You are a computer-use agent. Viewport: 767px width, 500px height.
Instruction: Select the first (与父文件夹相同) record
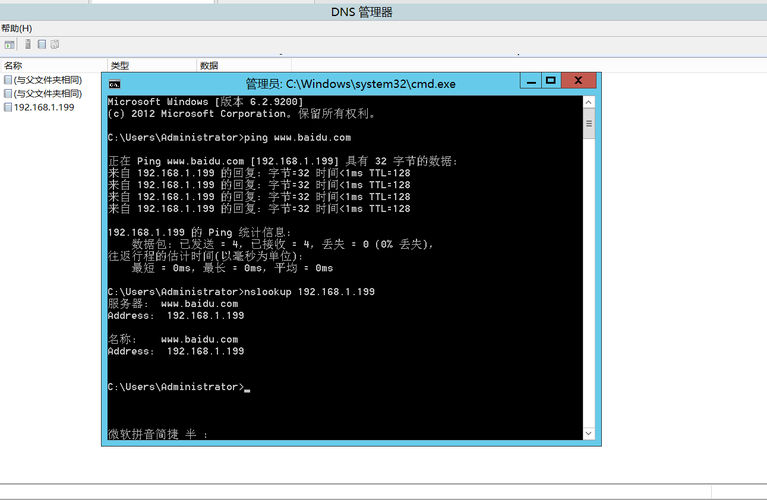pyautogui.click(x=43, y=80)
